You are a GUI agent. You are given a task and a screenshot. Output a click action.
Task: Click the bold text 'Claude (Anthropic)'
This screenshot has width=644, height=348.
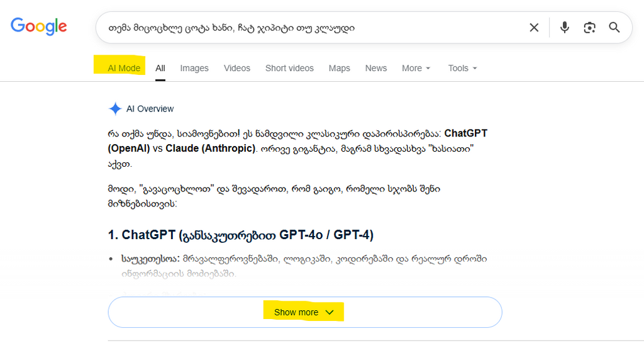210,149
